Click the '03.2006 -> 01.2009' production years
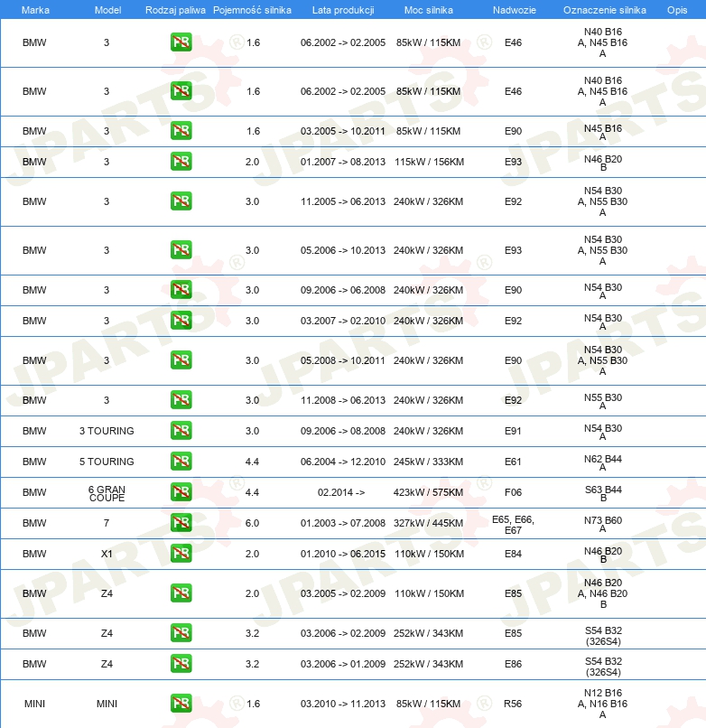Screen dimensions: 706x728 (x=342, y=664)
